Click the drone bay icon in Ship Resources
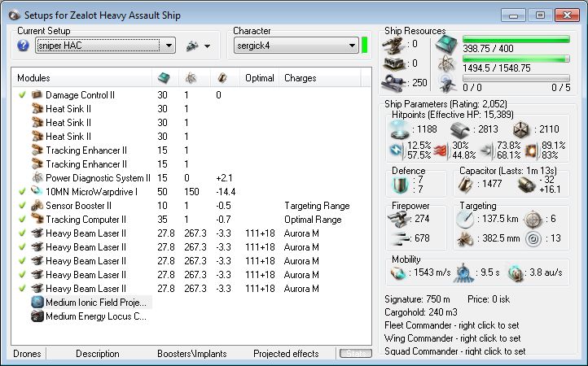588x366 pixels. pos(447,83)
